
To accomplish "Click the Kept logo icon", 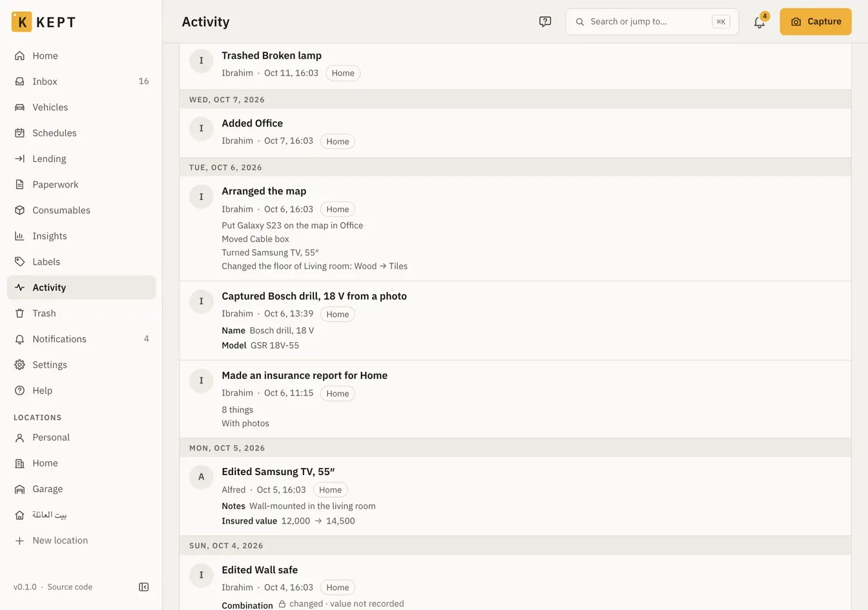I will tap(22, 22).
